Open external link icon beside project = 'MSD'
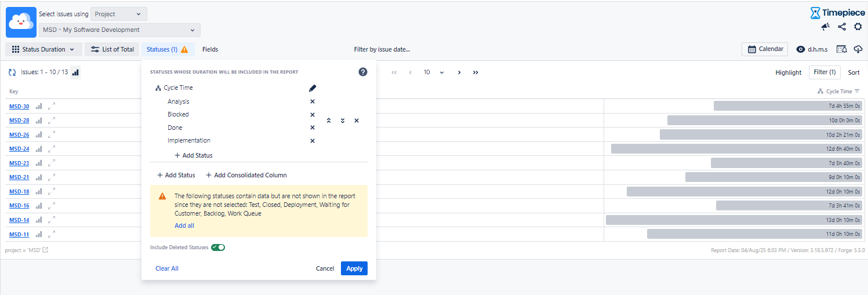868x295 pixels. click(x=45, y=250)
